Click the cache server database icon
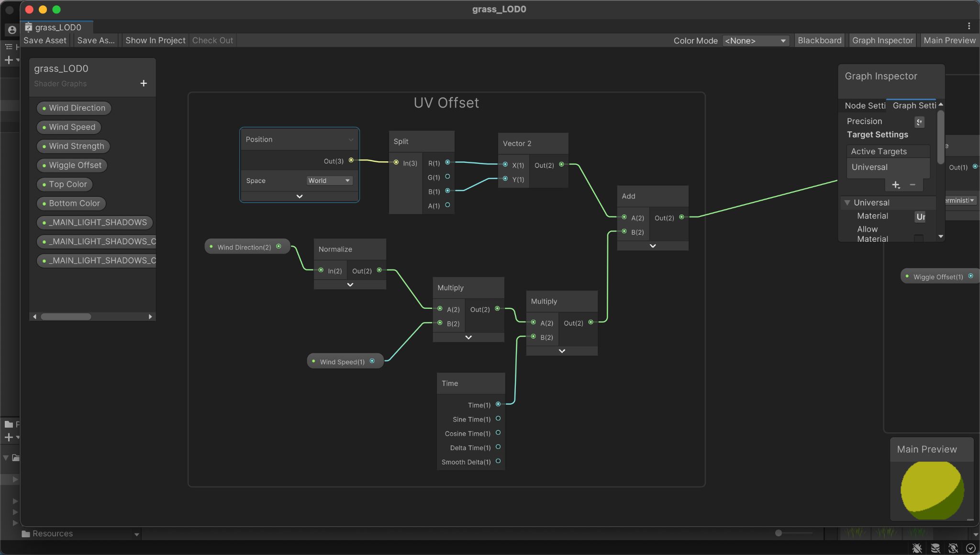The width and height of the screenshot is (980, 555). pos(935,548)
